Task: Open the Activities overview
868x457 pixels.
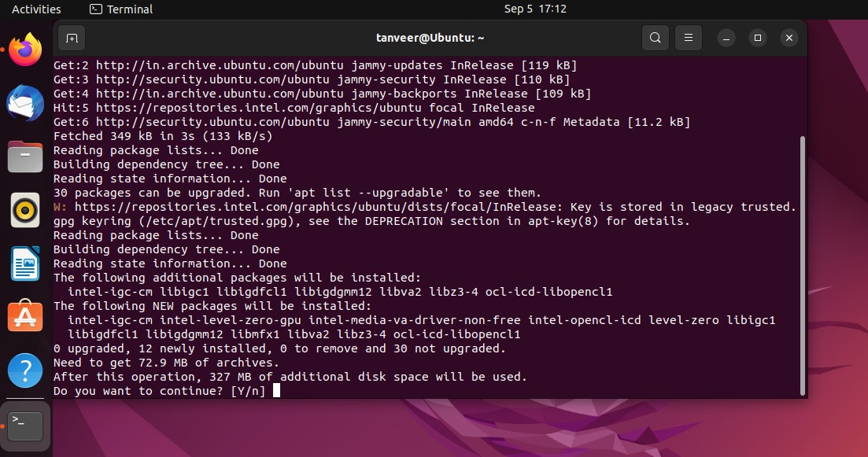Action: (35, 9)
